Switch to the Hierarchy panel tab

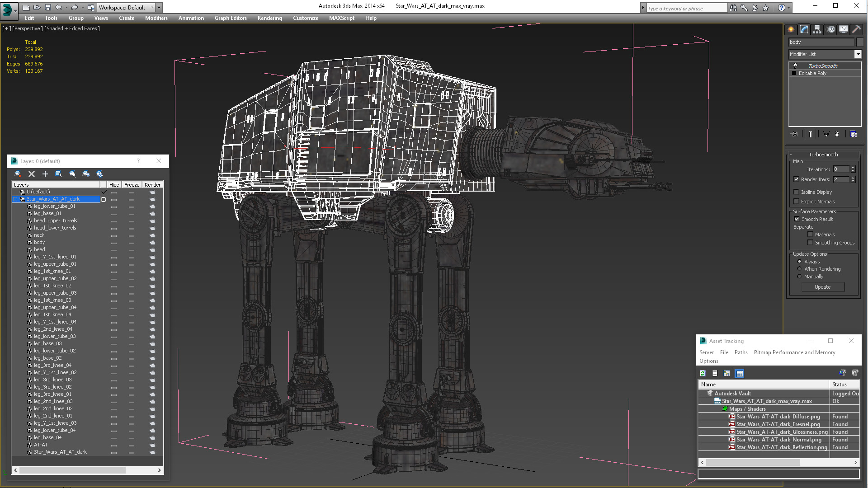coord(817,29)
